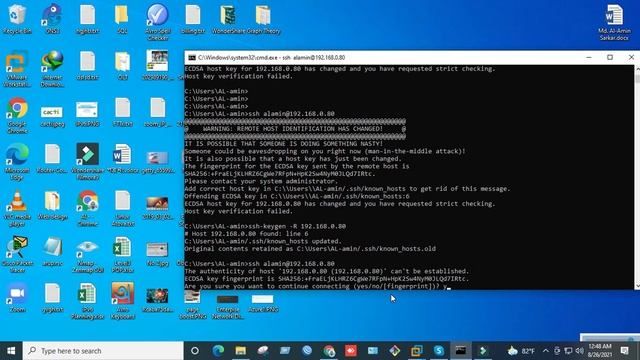Launch the Zoom desktop shortcut
Screen dimensions: 640x360
pyautogui.click(x=17, y=297)
